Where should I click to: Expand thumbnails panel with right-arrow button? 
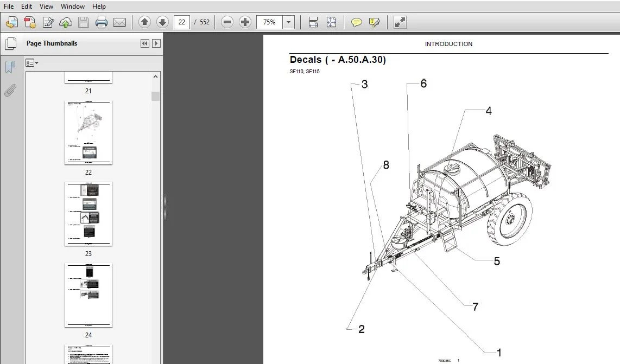coord(156,43)
